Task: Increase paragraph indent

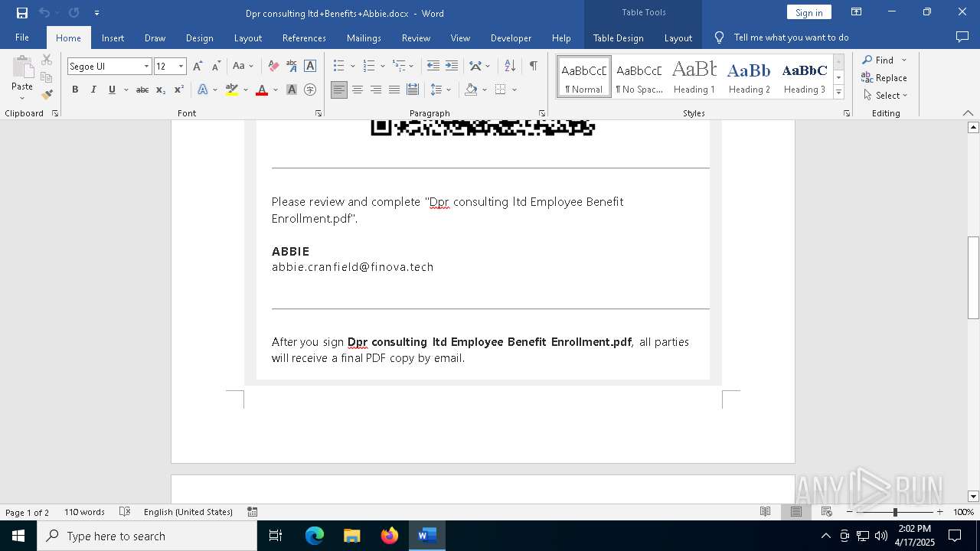Action: coord(452,66)
